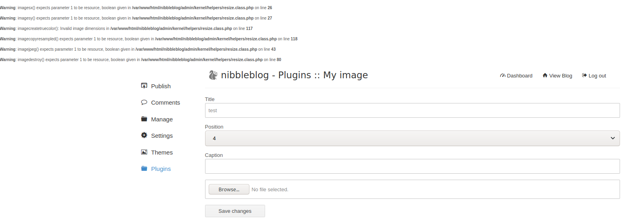The height and width of the screenshot is (222, 644).
Task: Click the Log out arrow icon
Action: coord(584,75)
